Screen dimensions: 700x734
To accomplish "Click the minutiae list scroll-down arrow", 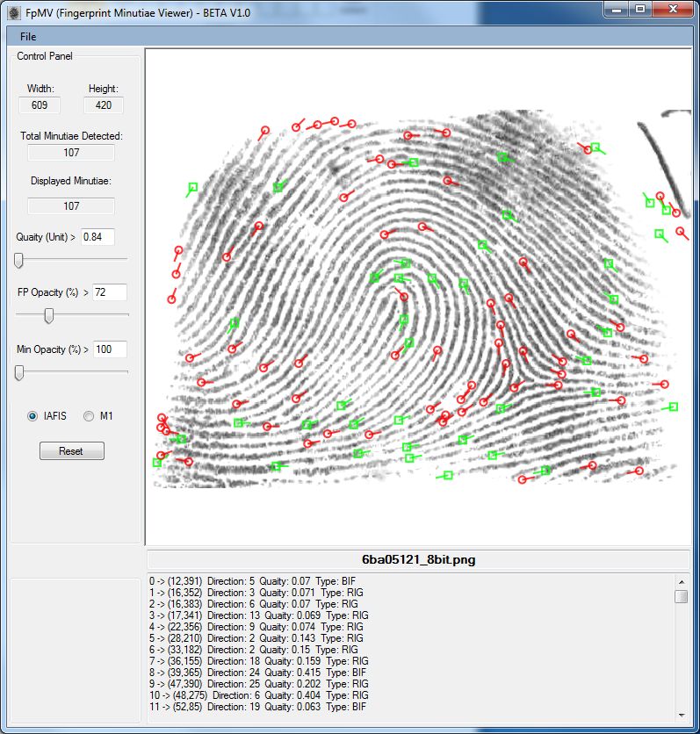I will pos(682,714).
